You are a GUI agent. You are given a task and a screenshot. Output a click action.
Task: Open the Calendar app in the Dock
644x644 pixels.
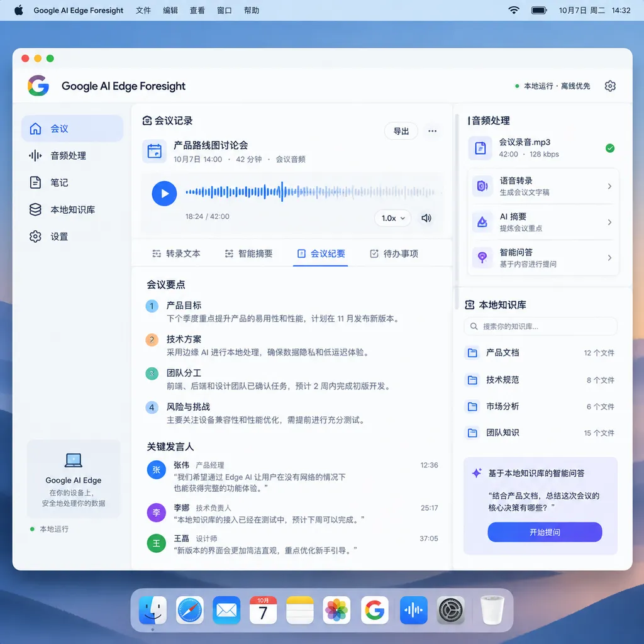click(263, 610)
